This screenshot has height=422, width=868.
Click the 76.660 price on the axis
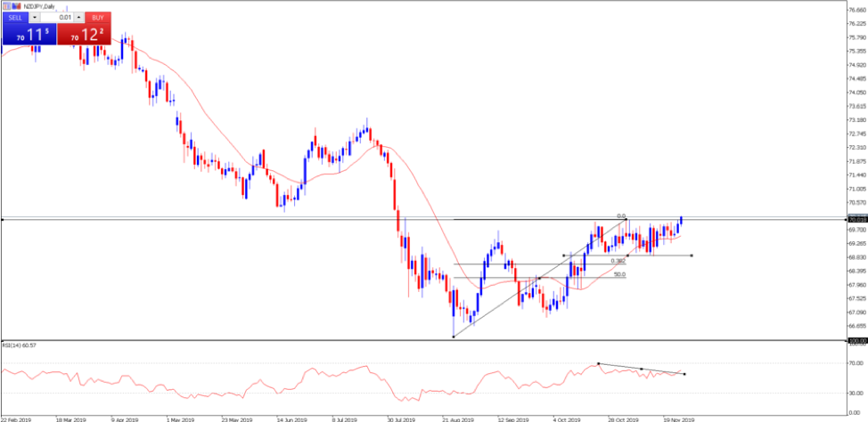(856, 10)
